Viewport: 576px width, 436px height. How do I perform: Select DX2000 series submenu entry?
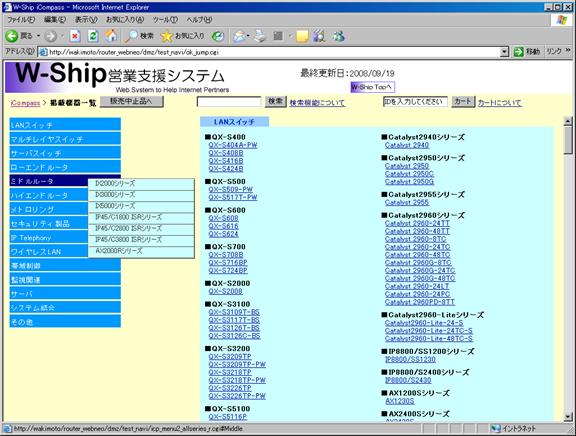pos(141,184)
